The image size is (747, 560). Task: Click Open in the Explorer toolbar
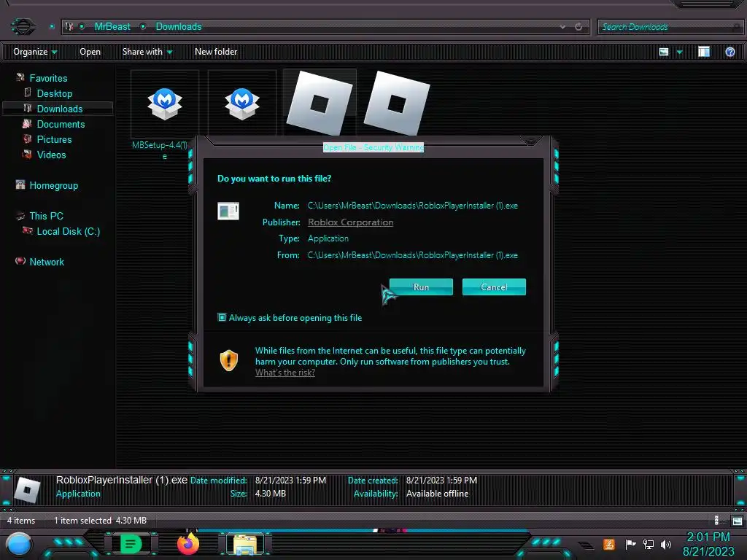coord(90,52)
